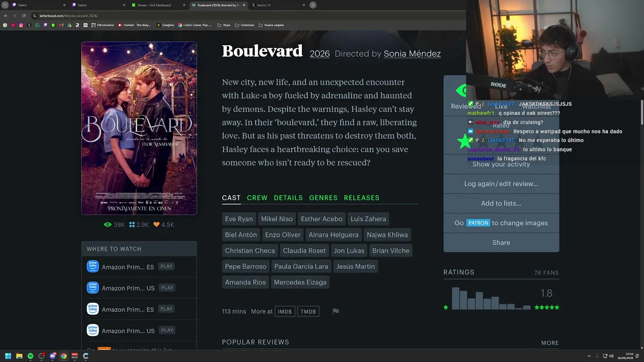Expand the Gestiones bookmarks folder

point(245,25)
